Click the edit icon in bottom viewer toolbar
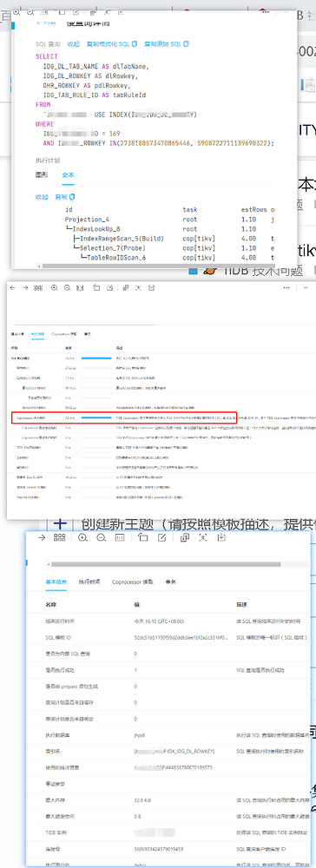Screen dimensions: 316x868 162,538
